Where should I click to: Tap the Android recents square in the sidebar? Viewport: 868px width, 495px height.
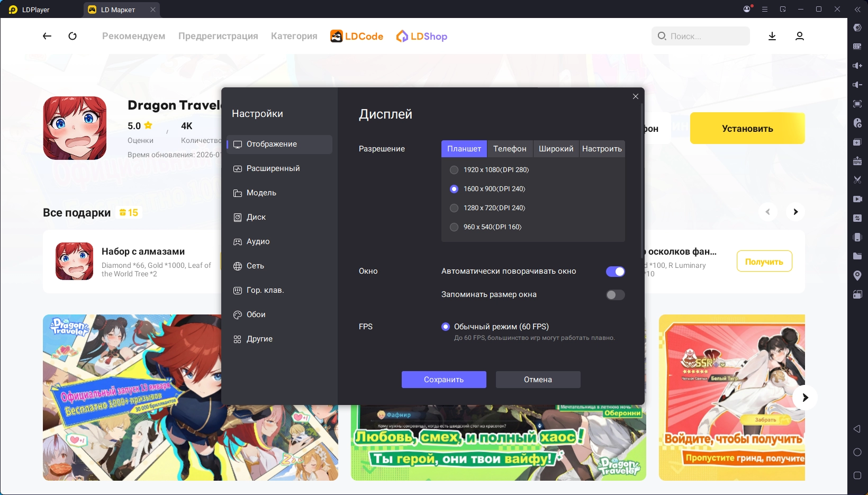pyautogui.click(x=857, y=475)
